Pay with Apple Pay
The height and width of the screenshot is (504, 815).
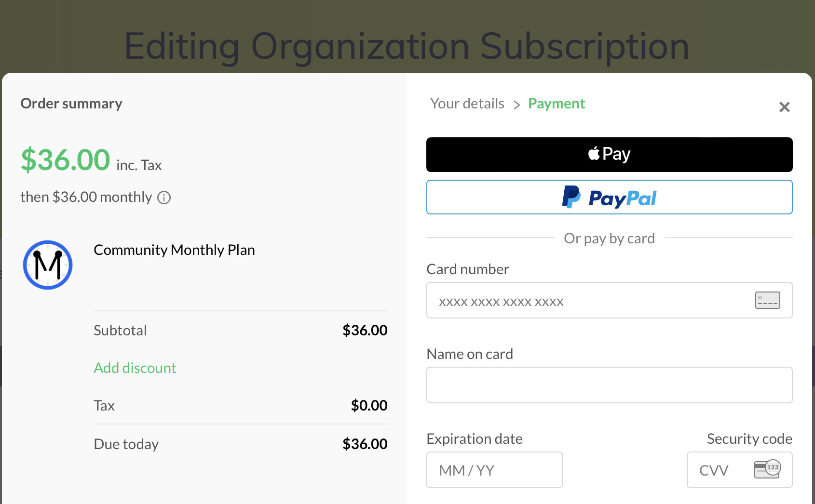pyautogui.click(x=609, y=155)
